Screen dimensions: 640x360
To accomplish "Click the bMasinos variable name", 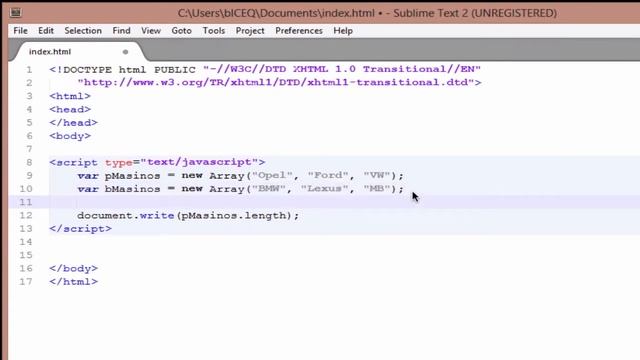I will 132,189.
